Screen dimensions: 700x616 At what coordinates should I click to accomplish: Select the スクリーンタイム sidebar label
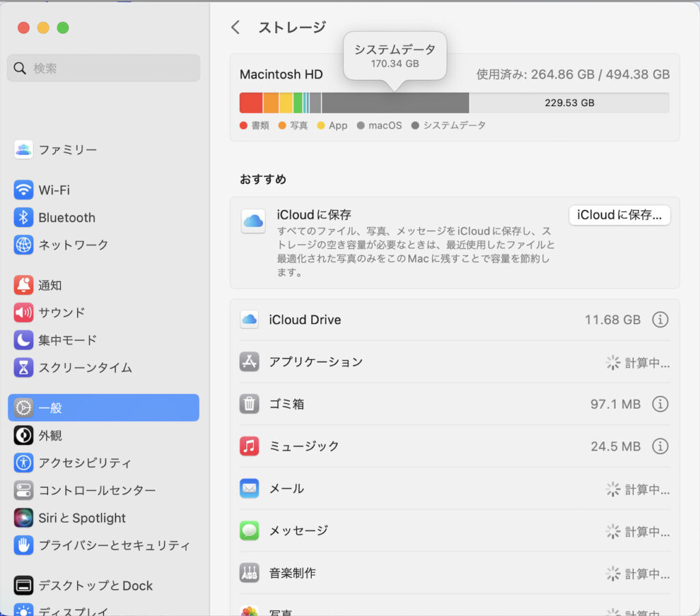point(85,367)
